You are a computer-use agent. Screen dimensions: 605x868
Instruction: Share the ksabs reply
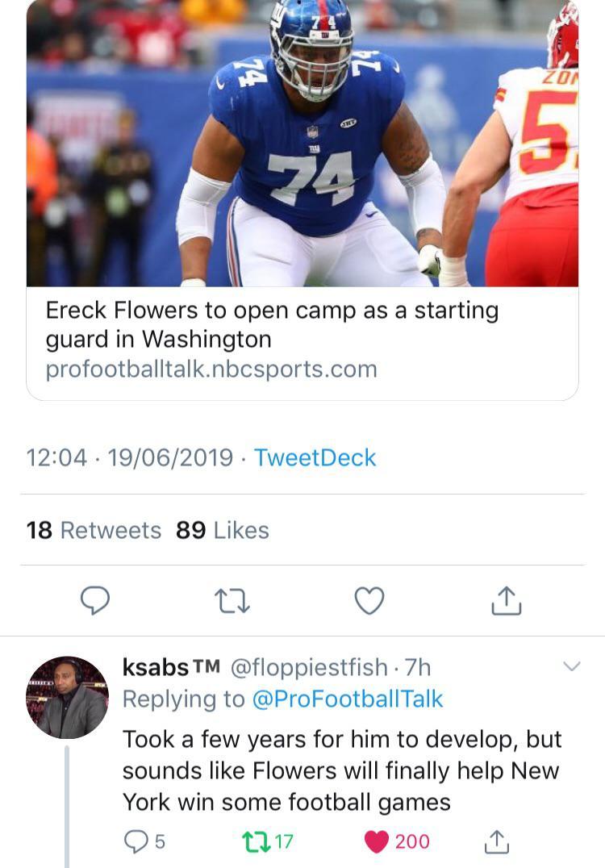tap(496, 841)
